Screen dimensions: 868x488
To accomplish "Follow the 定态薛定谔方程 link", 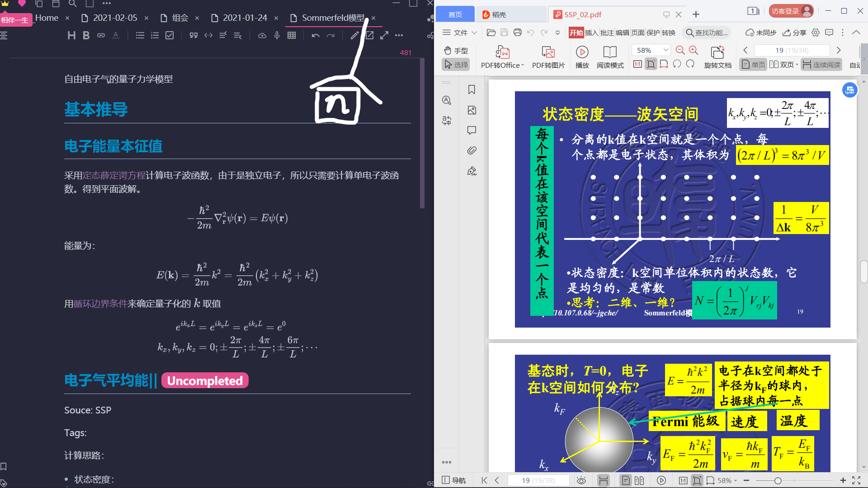I will pyautogui.click(x=114, y=175).
